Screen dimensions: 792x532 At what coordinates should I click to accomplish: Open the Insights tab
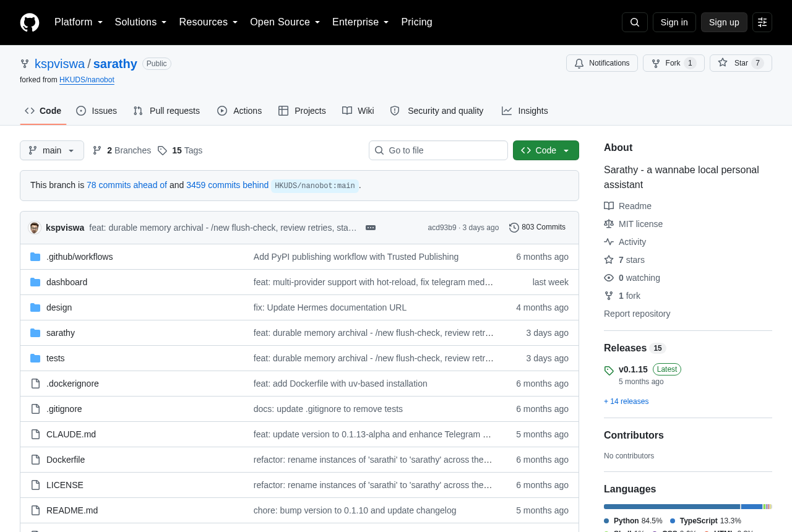pos(525,111)
